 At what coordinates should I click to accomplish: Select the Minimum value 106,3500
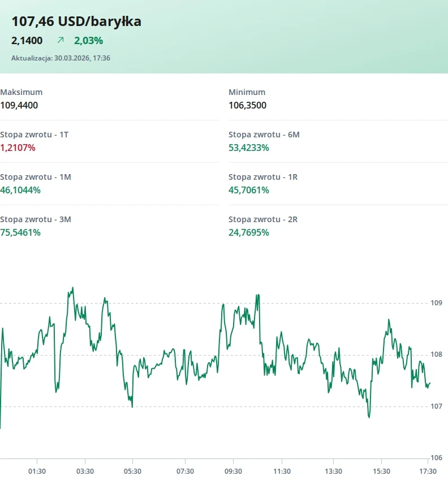tap(247, 105)
